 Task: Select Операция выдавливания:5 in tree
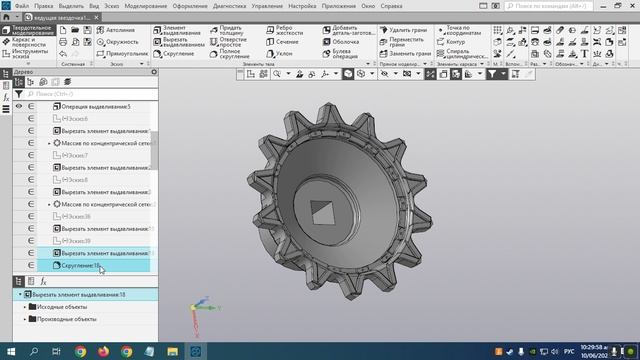(92, 106)
